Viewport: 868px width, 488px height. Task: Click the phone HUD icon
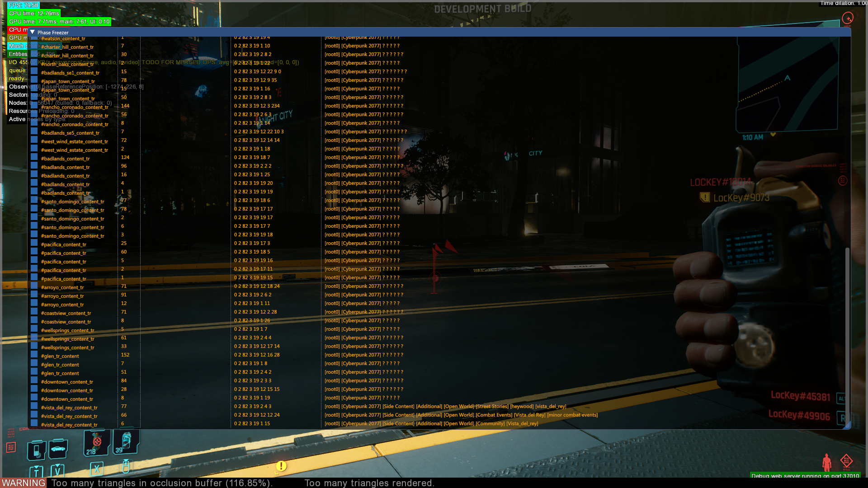(x=37, y=450)
